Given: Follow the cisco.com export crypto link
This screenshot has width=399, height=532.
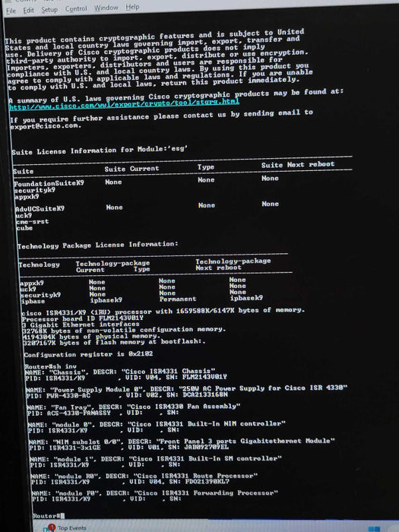Looking at the screenshot, I should pos(124,104).
